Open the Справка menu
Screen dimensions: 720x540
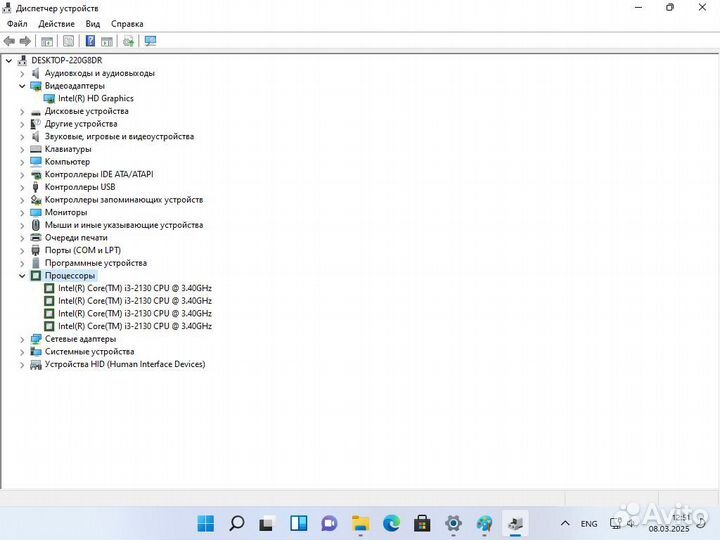(127, 24)
